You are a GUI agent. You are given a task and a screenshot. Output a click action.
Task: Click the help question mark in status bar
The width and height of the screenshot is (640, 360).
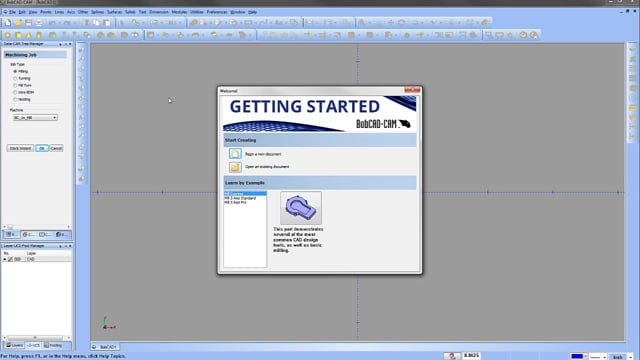pos(452,356)
